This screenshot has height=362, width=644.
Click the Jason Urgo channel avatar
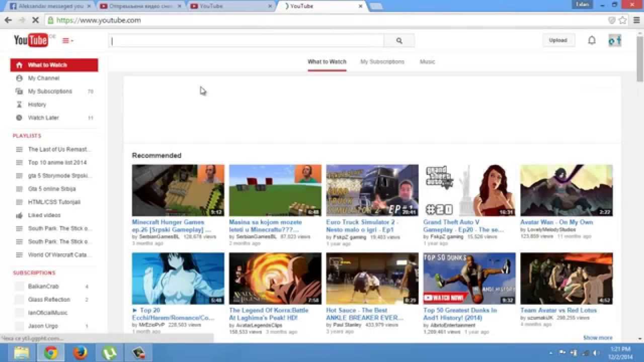click(19, 326)
